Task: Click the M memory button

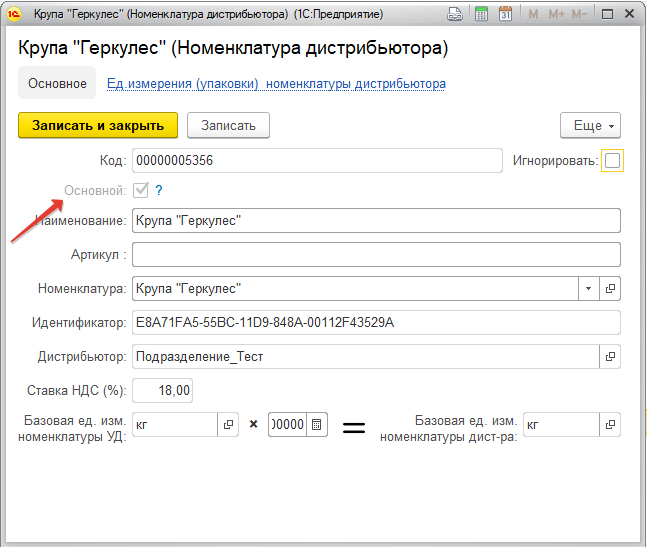Action: [533, 14]
